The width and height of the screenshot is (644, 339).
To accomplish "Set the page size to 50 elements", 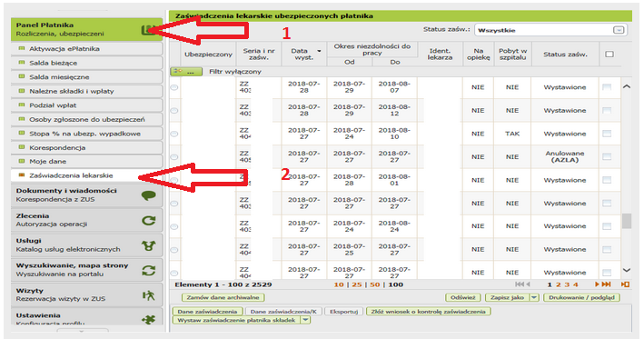I will 375,284.
